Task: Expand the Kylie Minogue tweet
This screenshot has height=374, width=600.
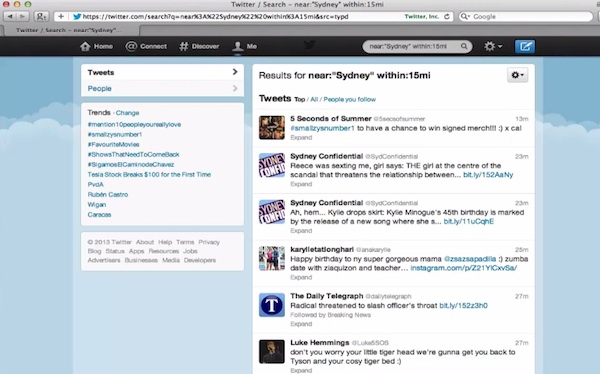Action: point(301,231)
